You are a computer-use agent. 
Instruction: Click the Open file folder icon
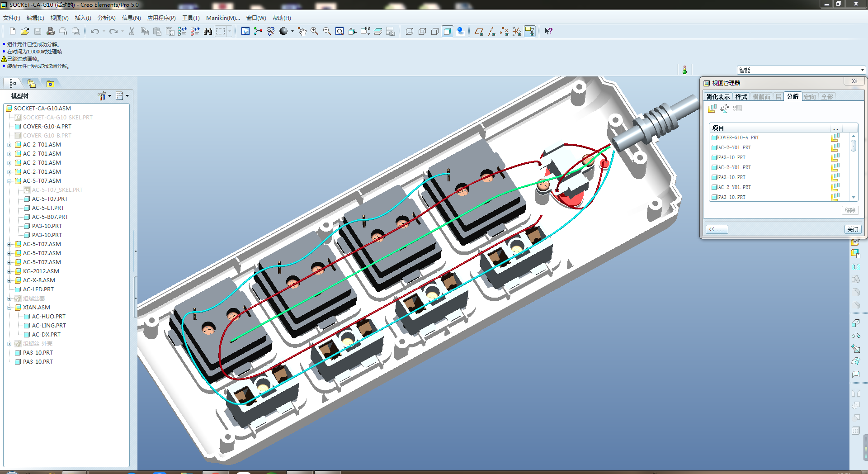25,31
